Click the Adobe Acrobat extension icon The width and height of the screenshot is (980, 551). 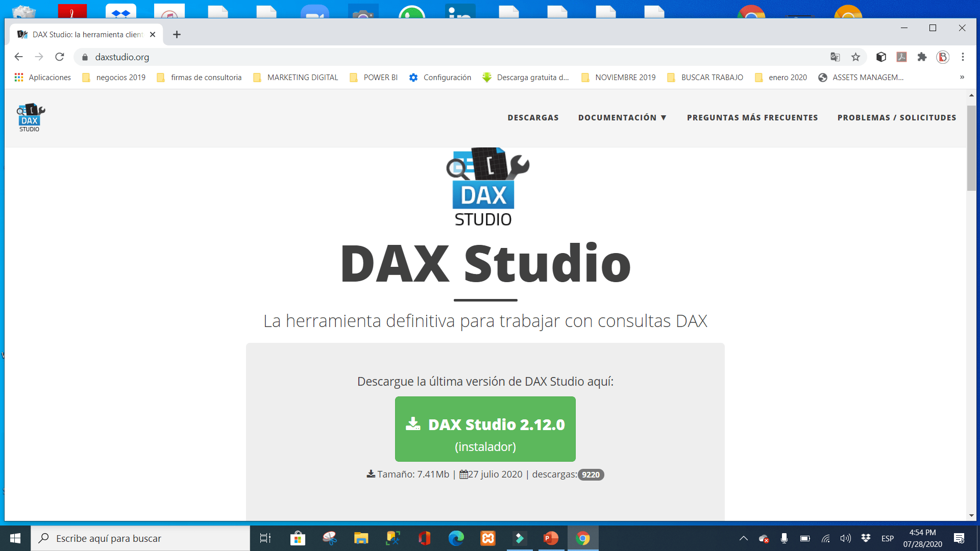click(x=901, y=57)
